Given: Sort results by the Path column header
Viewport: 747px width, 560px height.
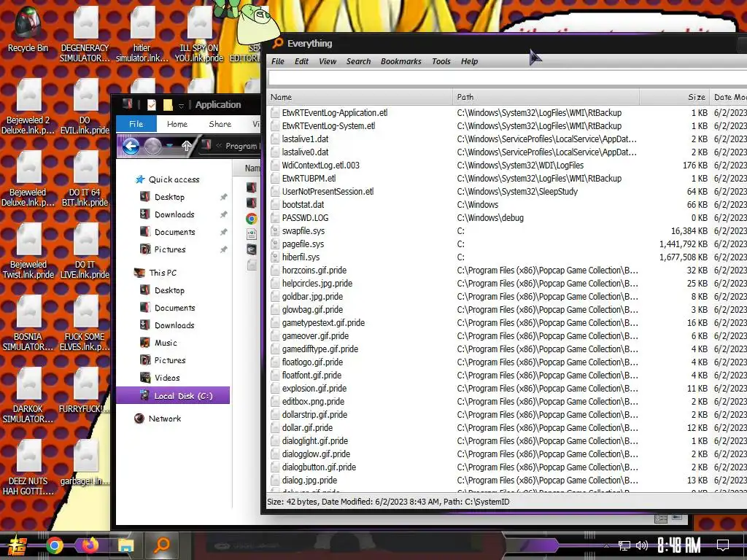Looking at the screenshot, I should (546, 97).
